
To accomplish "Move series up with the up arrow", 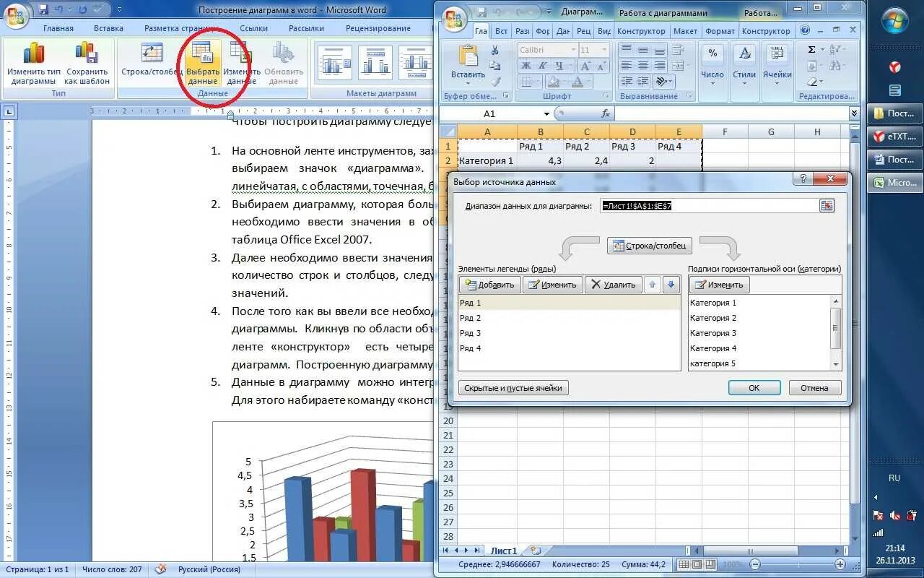I will 653,285.
